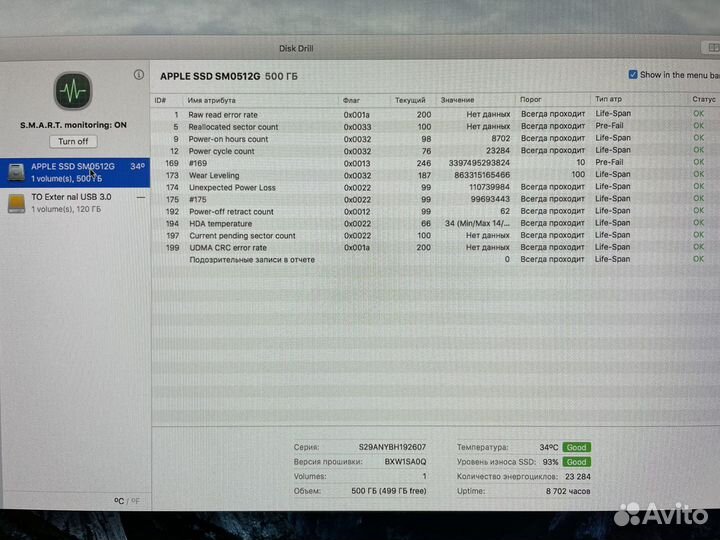Viewport: 720px width, 540px height.
Task: Click the 34 (Min/Max 14/... temperature value
Action: 477,223
